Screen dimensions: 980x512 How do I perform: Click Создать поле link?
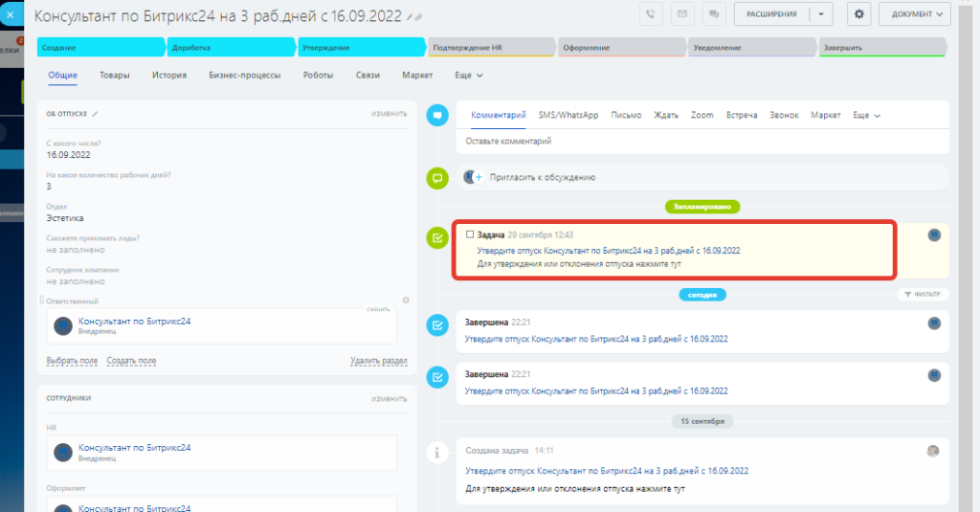[131, 361]
